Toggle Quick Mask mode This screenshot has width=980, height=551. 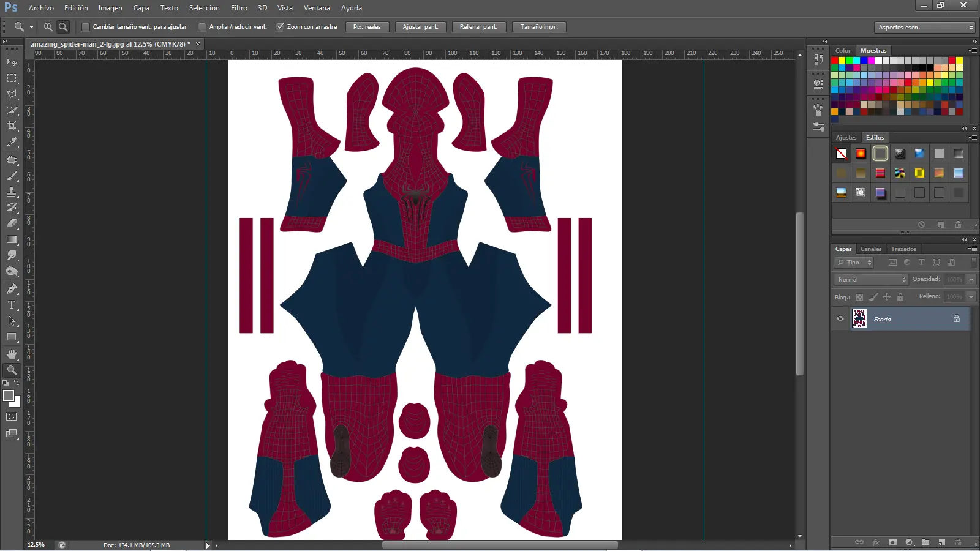12,417
